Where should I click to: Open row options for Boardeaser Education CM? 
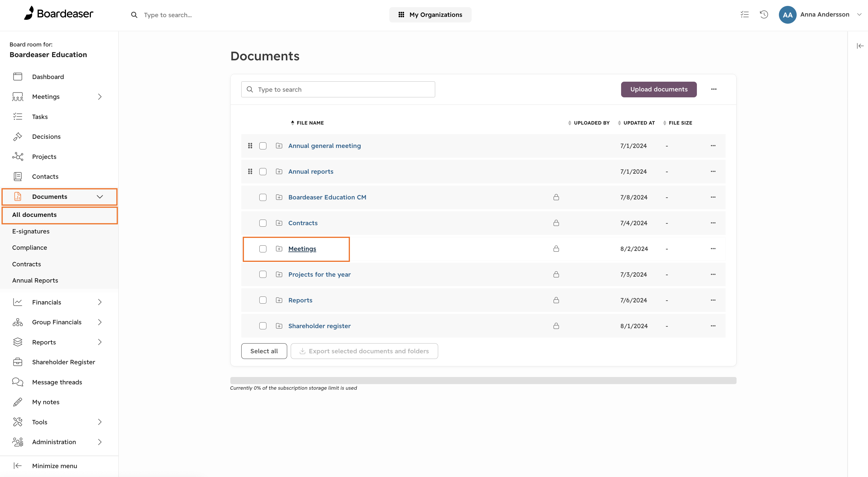click(713, 197)
